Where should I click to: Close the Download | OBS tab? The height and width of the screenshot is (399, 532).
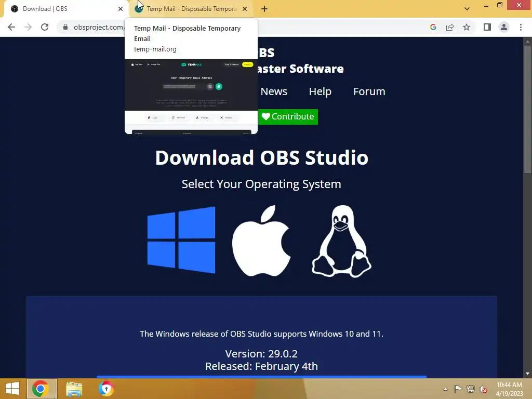tap(121, 9)
